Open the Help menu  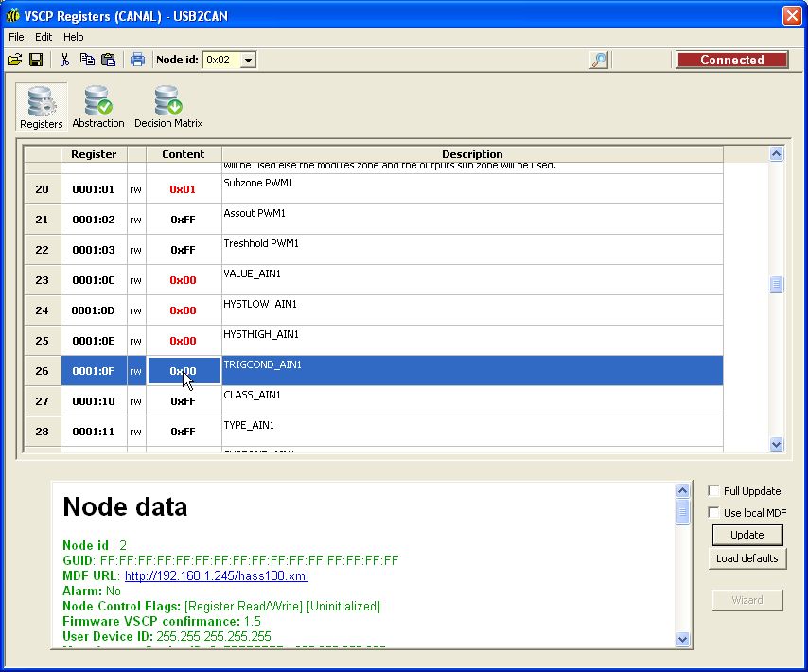pos(74,37)
